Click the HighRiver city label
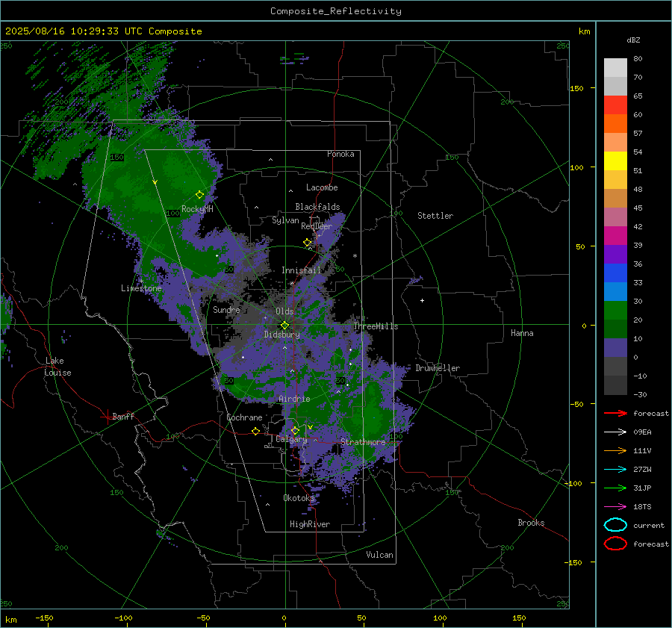Screen dimensions: 672x628 pos(310,524)
